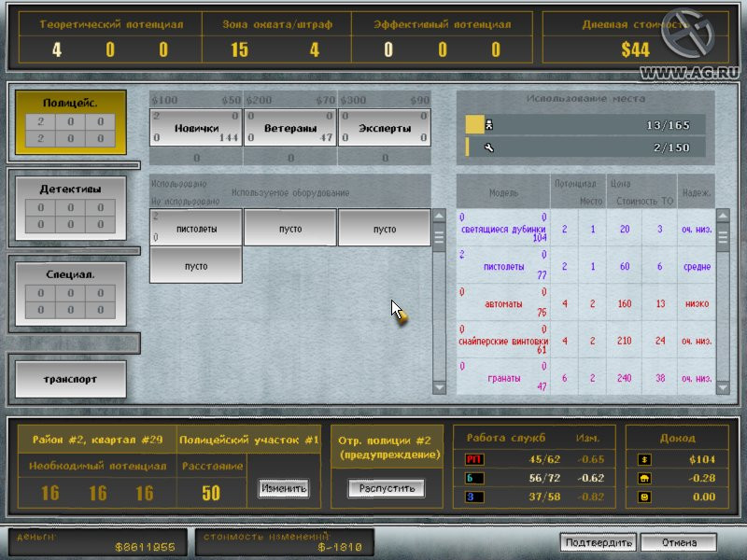
Task: Click the Надеж. column header
Action: click(697, 192)
